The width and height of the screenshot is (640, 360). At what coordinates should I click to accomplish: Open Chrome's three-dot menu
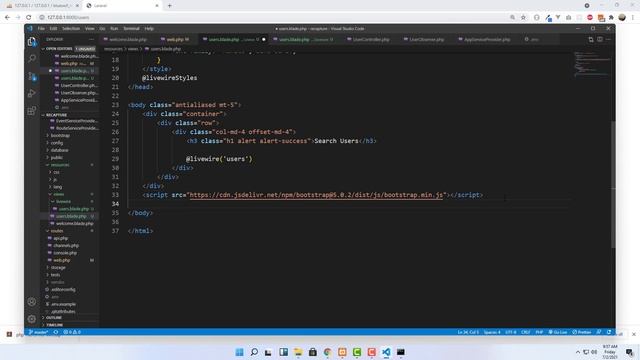click(x=633, y=17)
